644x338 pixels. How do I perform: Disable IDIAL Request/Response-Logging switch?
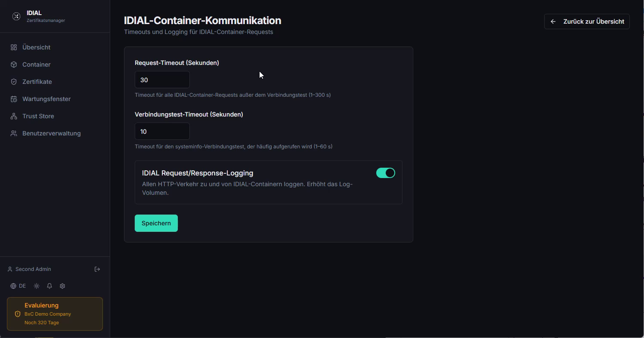tap(386, 173)
